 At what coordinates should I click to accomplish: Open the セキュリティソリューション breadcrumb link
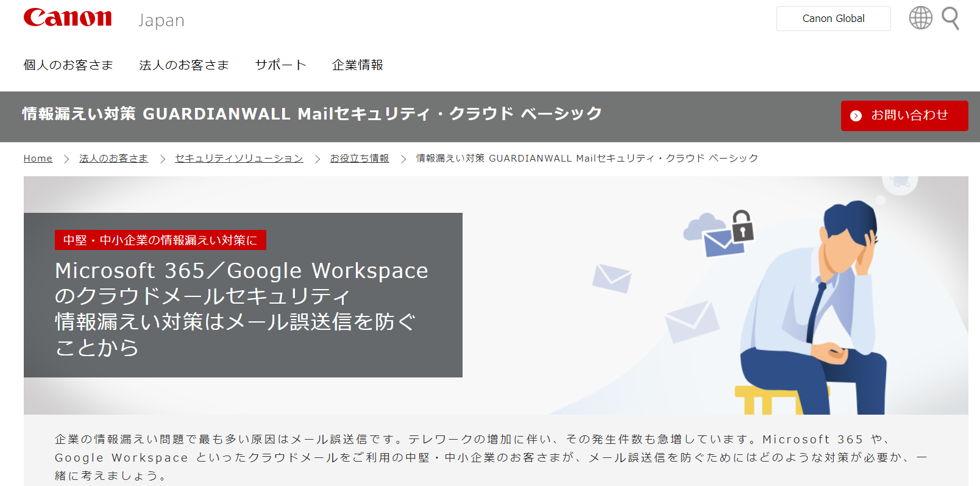[x=239, y=159]
